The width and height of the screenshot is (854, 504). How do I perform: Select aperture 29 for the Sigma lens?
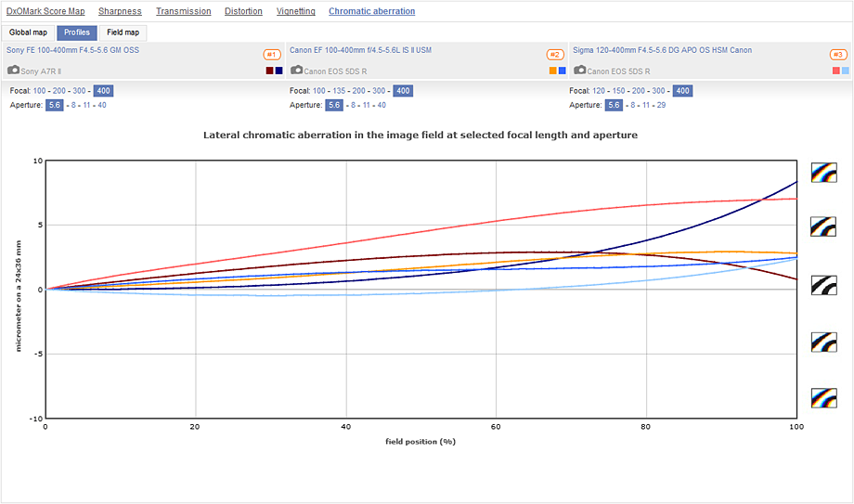click(x=661, y=105)
